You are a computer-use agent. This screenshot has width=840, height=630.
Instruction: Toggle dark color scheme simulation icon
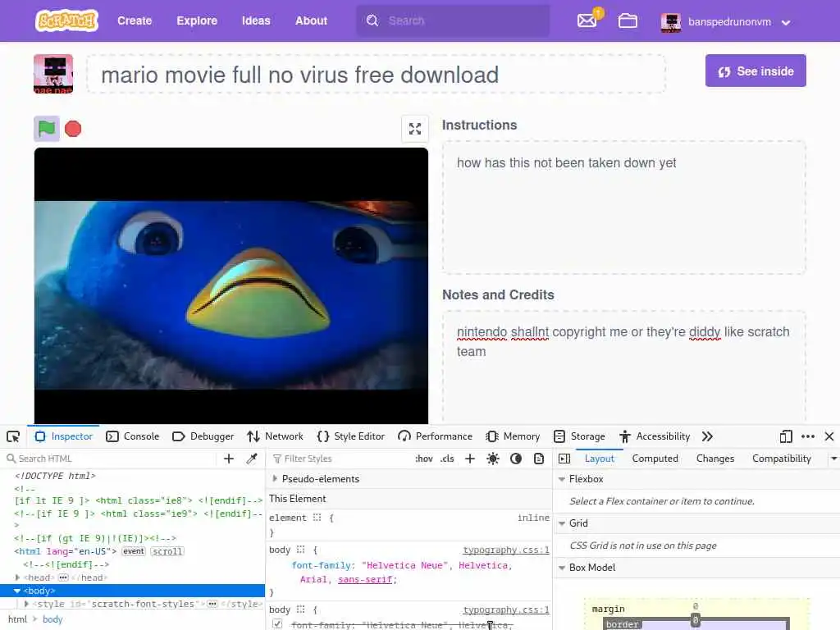click(516, 459)
